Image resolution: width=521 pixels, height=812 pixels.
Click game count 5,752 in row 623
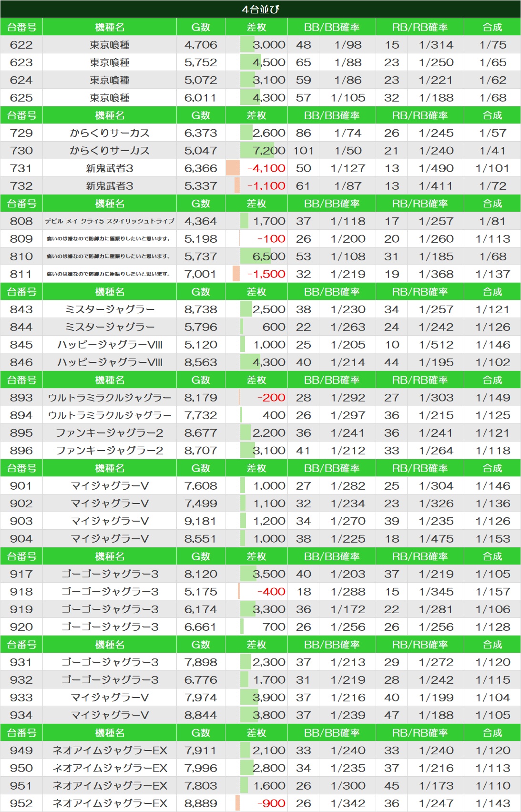(x=201, y=62)
